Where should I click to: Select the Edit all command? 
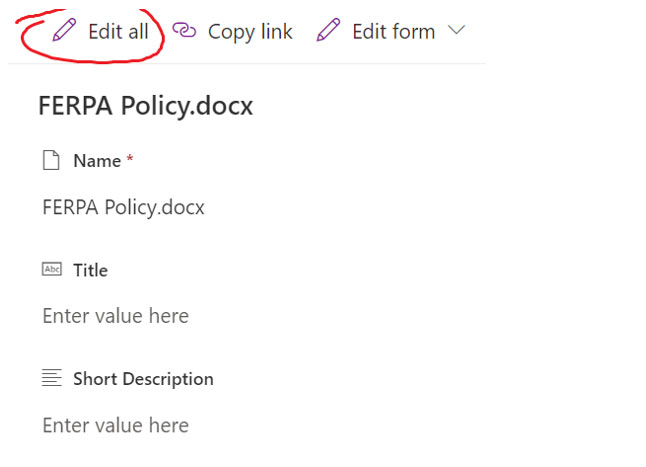click(x=101, y=31)
